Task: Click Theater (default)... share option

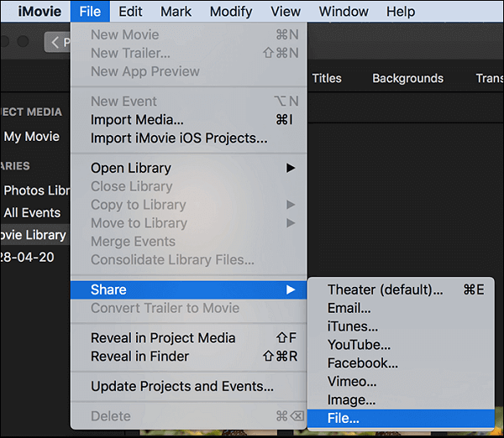Action: tap(385, 289)
